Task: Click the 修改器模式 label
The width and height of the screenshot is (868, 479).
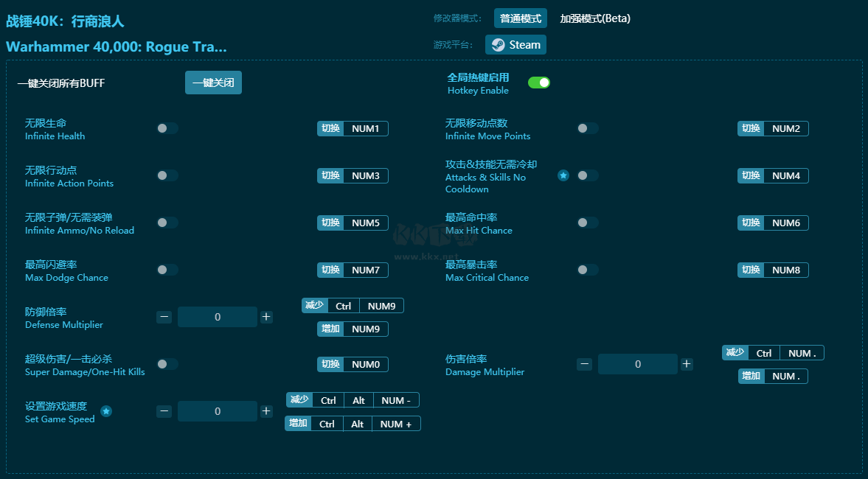Action: point(457,18)
